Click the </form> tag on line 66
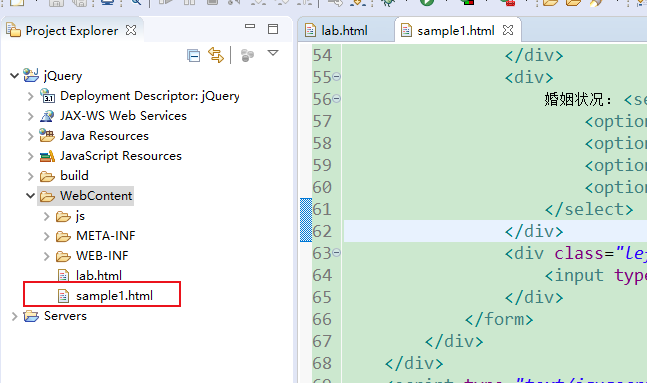Image resolution: width=647 pixels, height=383 pixels. pos(499,319)
